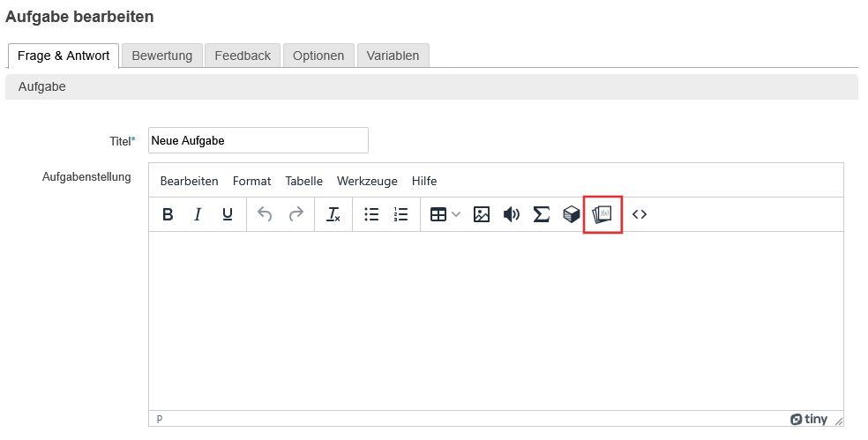Click the highlighted function cards icon

click(x=602, y=214)
